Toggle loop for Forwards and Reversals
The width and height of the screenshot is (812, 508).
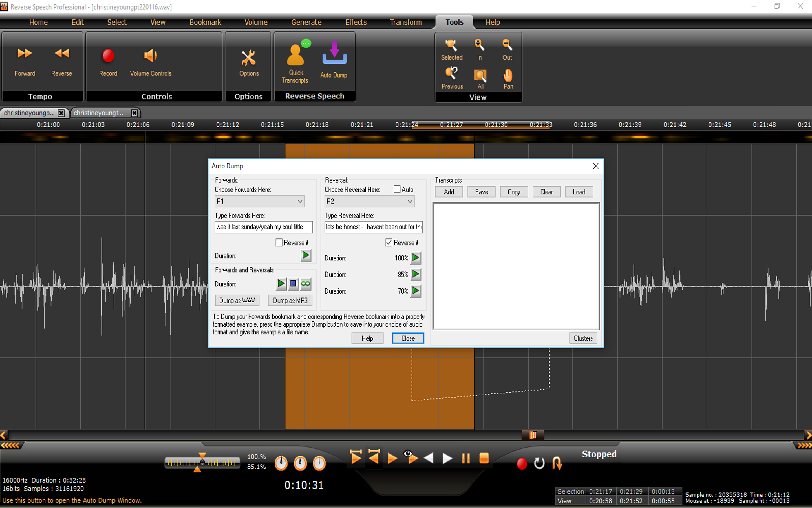[x=306, y=284]
